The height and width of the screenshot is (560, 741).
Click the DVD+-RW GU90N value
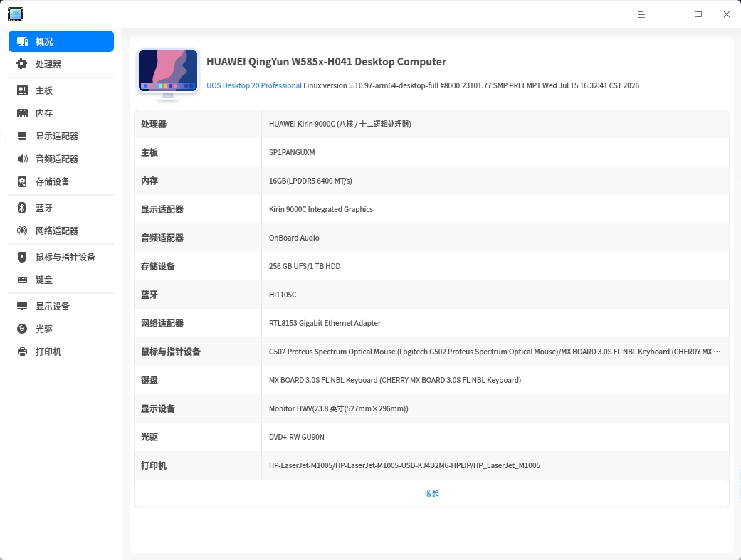297,437
